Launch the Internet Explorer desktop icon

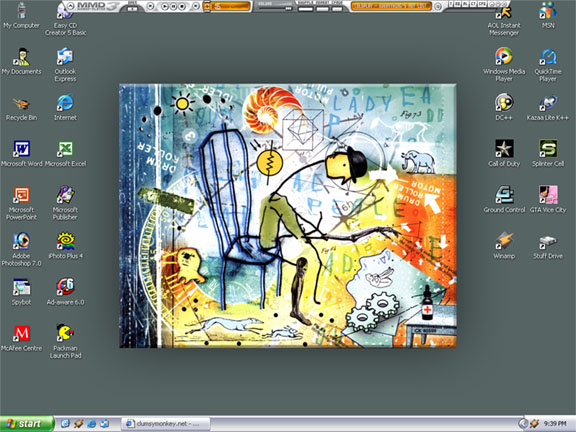pyautogui.click(x=65, y=108)
